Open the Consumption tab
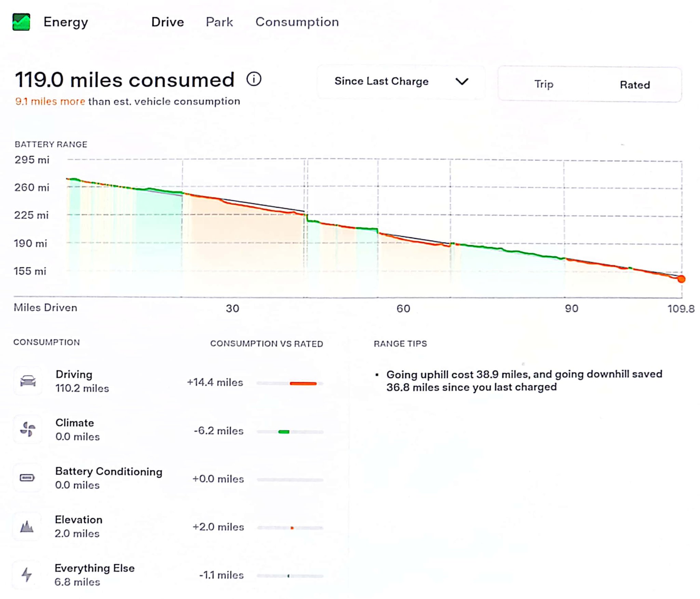The height and width of the screenshot is (599, 700). coord(297,22)
